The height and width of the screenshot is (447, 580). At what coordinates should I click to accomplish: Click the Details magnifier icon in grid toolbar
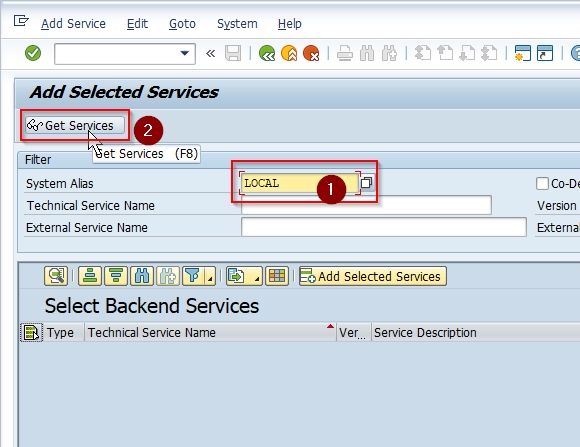[56, 276]
